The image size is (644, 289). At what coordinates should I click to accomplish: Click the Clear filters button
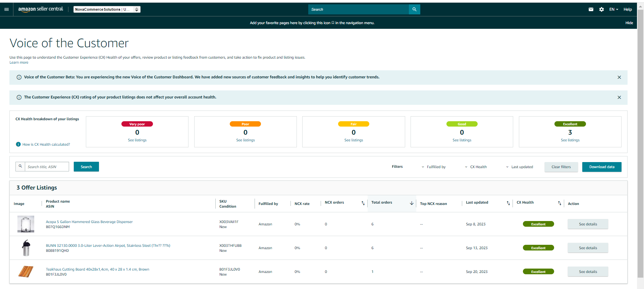(561, 167)
